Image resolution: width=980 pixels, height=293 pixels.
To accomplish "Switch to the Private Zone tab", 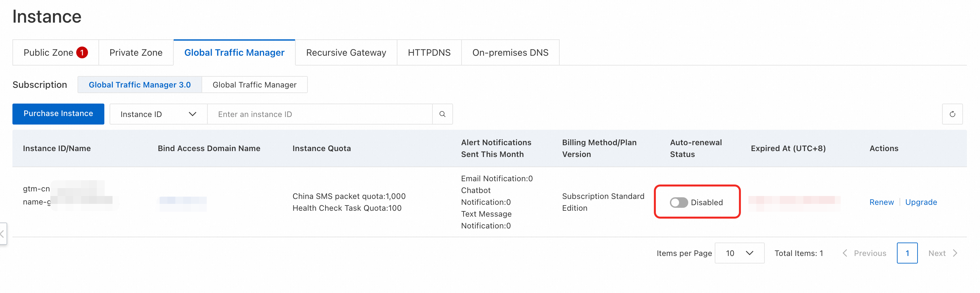I will tap(136, 52).
